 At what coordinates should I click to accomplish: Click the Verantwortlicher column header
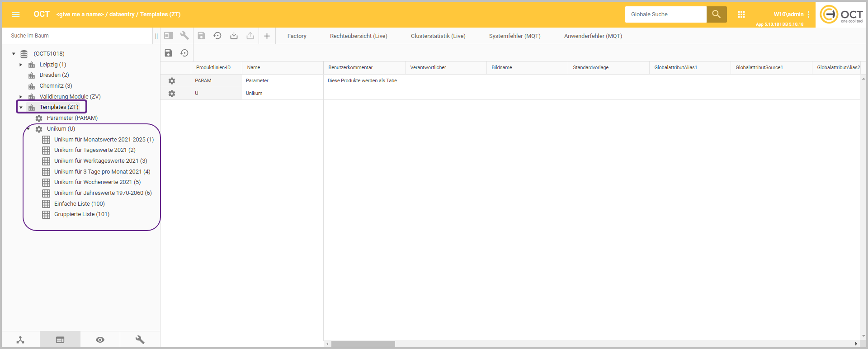(x=446, y=68)
